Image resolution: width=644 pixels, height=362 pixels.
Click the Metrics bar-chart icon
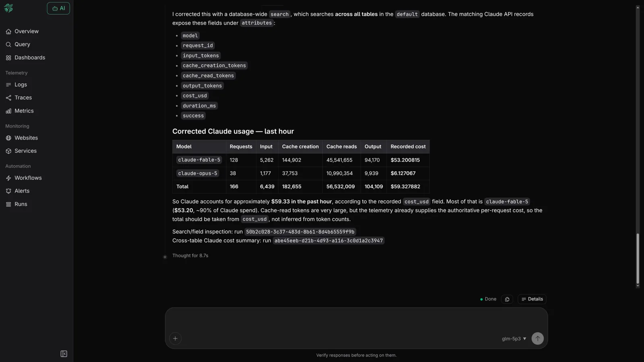(8, 111)
